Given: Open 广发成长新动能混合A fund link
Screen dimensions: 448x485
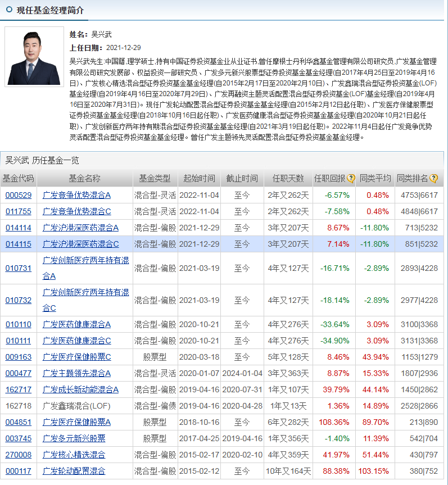Looking at the screenshot, I should click(81, 389).
